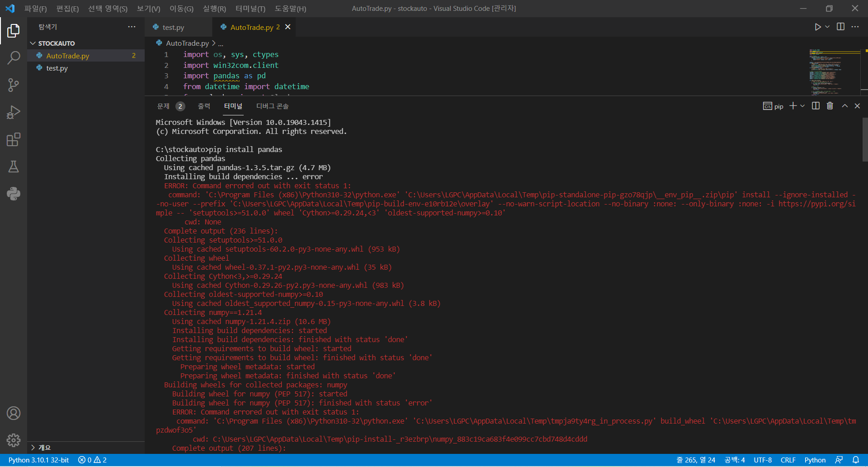This screenshot has height=467, width=868.
Task: Click the terminal vertical scrollbar
Action: pyautogui.click(x=865, y=139)
